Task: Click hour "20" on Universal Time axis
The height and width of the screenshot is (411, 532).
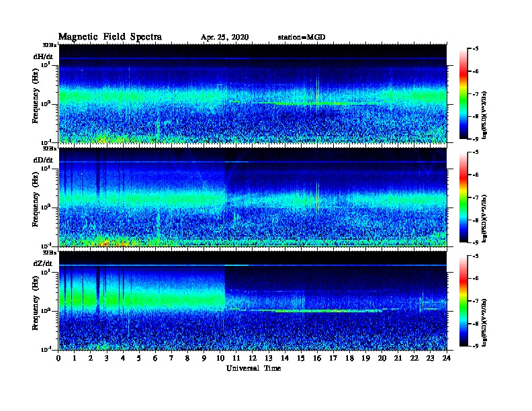Action: [x=382, y=358]
